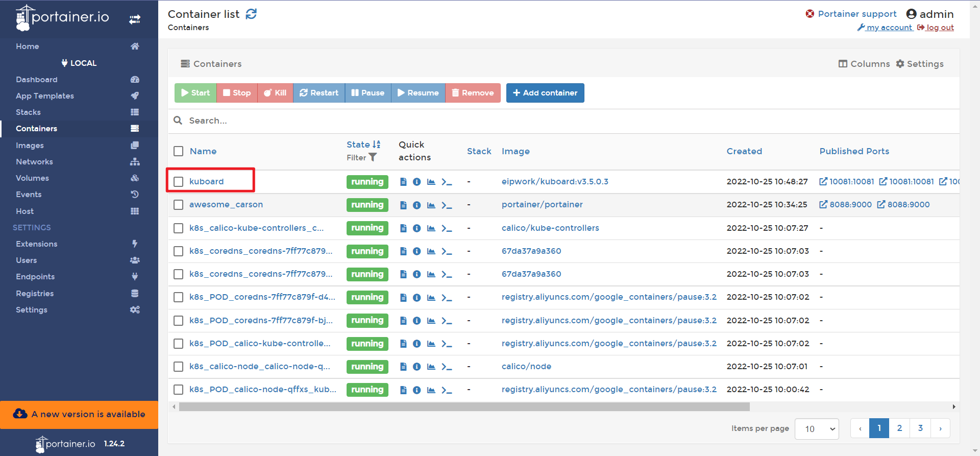Click the Resume button
Viewport: 980px width, 456px height.
418,93
